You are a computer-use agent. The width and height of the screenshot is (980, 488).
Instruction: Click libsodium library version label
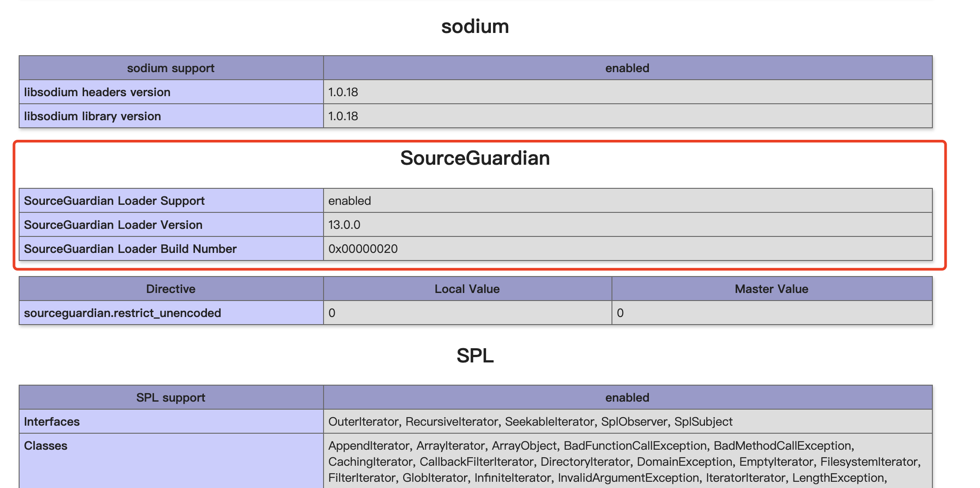click(x=92, y=116)
